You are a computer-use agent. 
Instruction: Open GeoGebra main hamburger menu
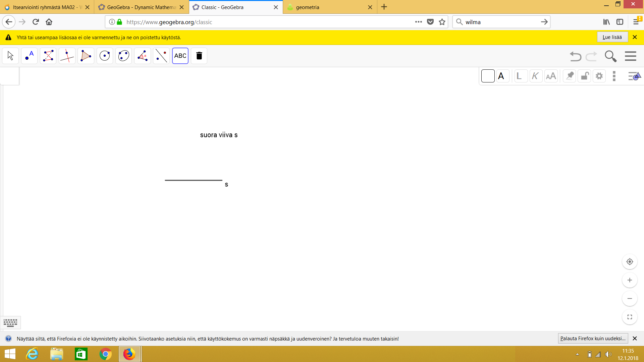pos(630,56)
